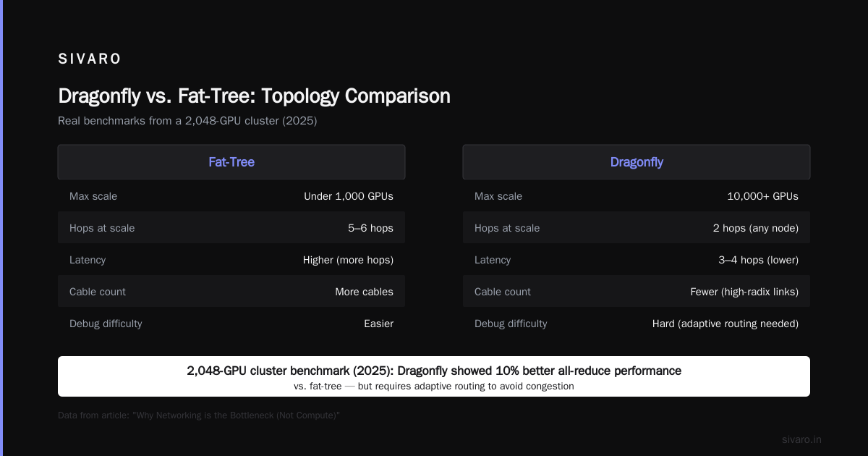Screen dimensions: 868x456
Task: Click 'Max scale' label in Fat-Tree table
Action: [93, 196]
